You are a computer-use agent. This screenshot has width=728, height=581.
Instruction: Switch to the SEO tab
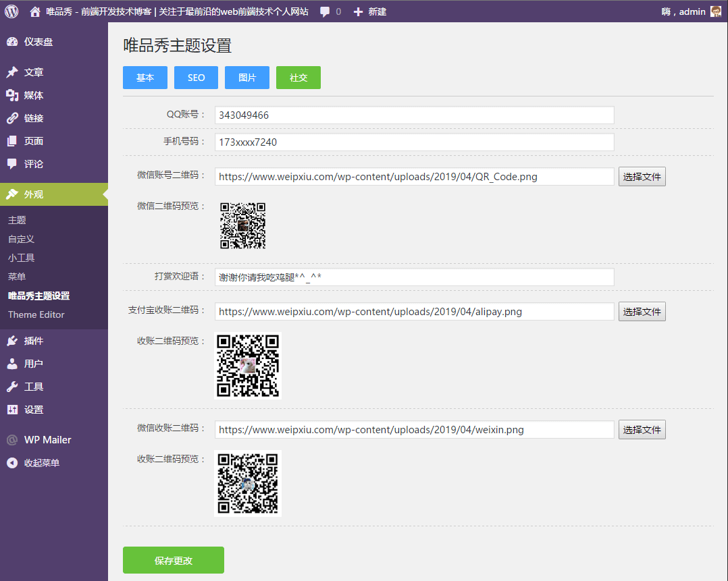(196, 78)
